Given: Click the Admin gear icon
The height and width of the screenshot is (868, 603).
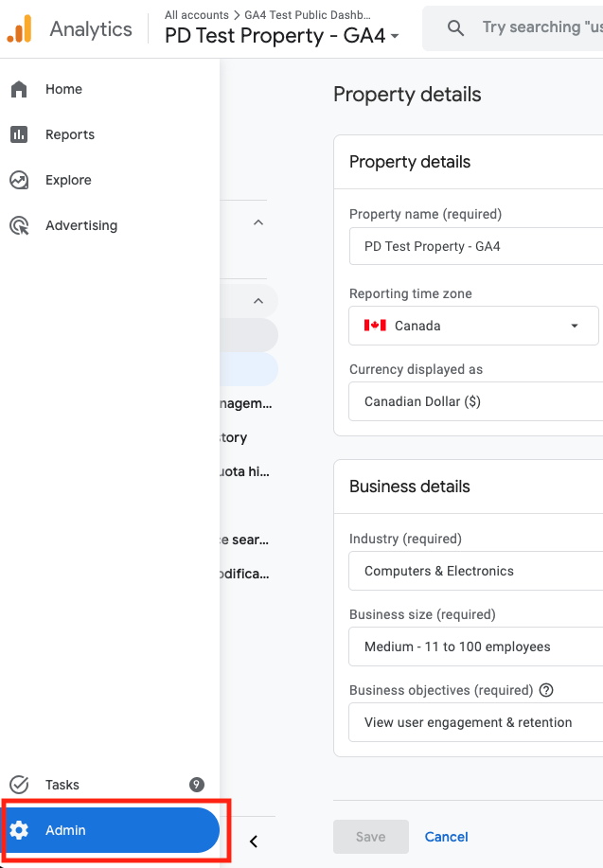Looking at the screenshot, I should (x=19, y=830).
